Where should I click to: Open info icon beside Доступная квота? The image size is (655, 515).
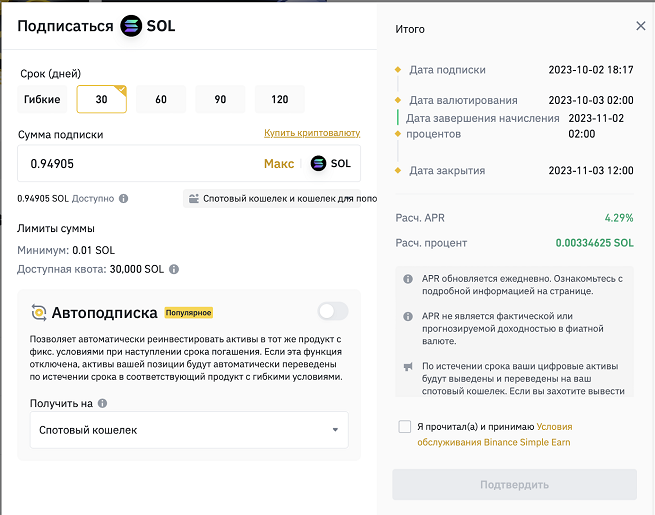(x=174, y=269)
